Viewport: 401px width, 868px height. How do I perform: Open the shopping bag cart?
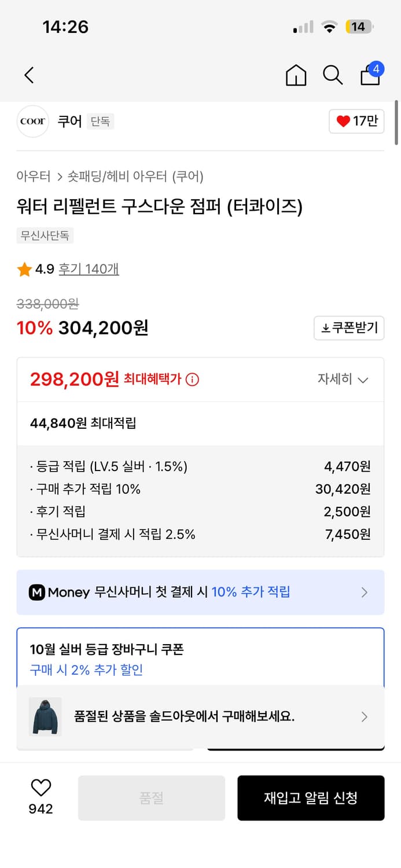pos(370,75)
